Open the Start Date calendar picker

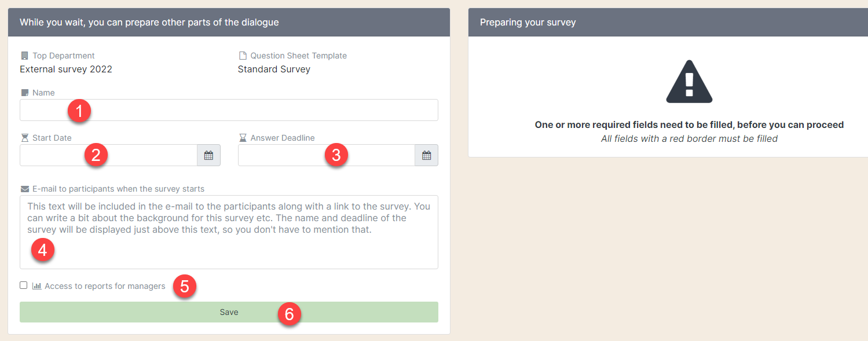pos(208,155)
